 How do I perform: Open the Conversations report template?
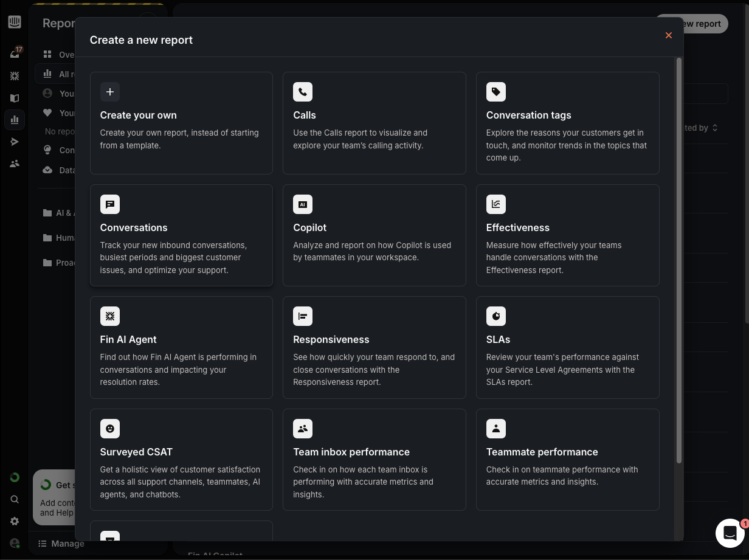(x=181, y=235)
